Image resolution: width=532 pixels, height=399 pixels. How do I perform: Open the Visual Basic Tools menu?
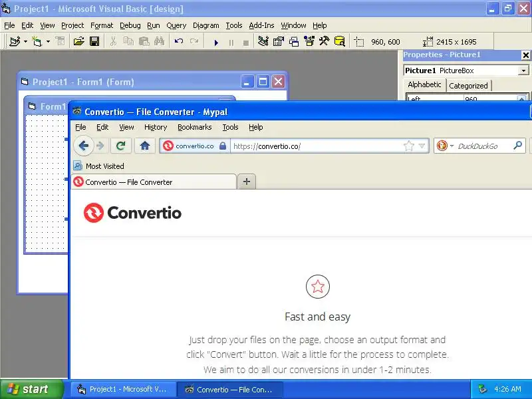(x=234, y=25)
